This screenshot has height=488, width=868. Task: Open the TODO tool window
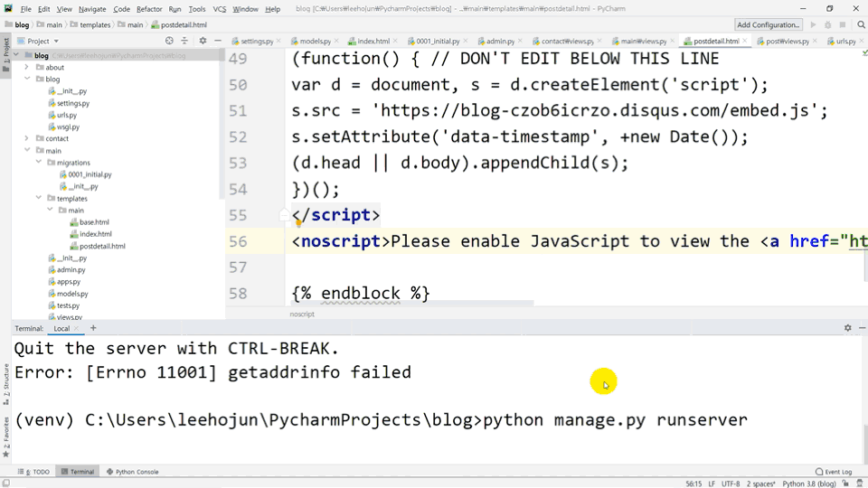(33, 472)
